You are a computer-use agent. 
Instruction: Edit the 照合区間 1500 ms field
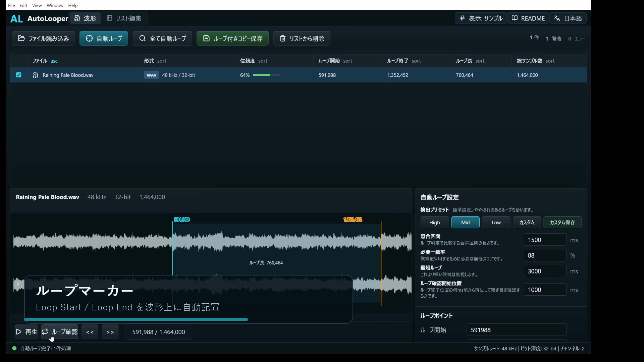coord(545,240)
